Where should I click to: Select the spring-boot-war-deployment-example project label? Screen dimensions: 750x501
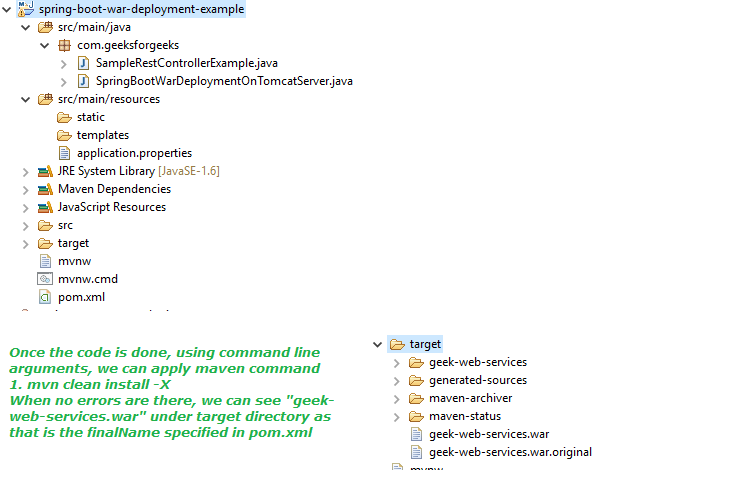[142, 9]
